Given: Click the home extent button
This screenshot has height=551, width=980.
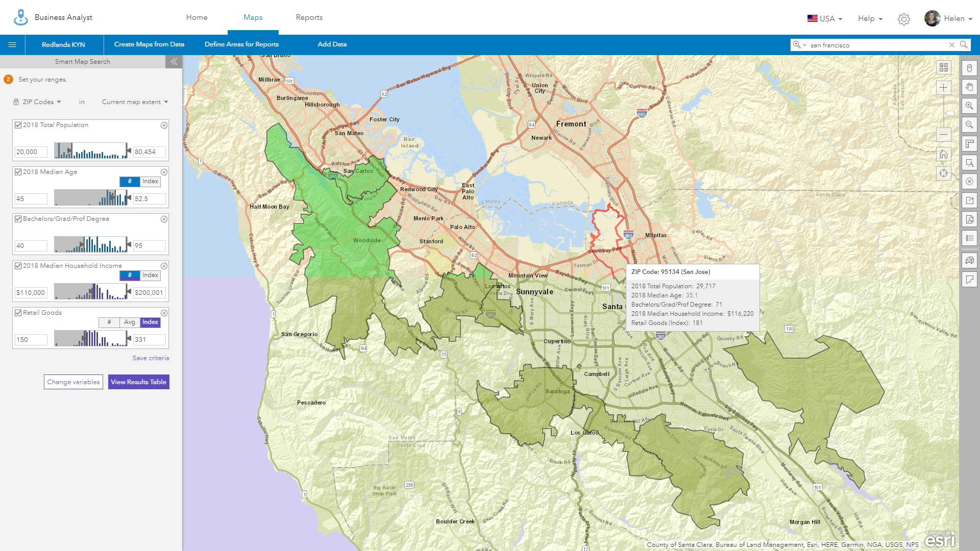Looking at the screenshot, I should point(943,154).
